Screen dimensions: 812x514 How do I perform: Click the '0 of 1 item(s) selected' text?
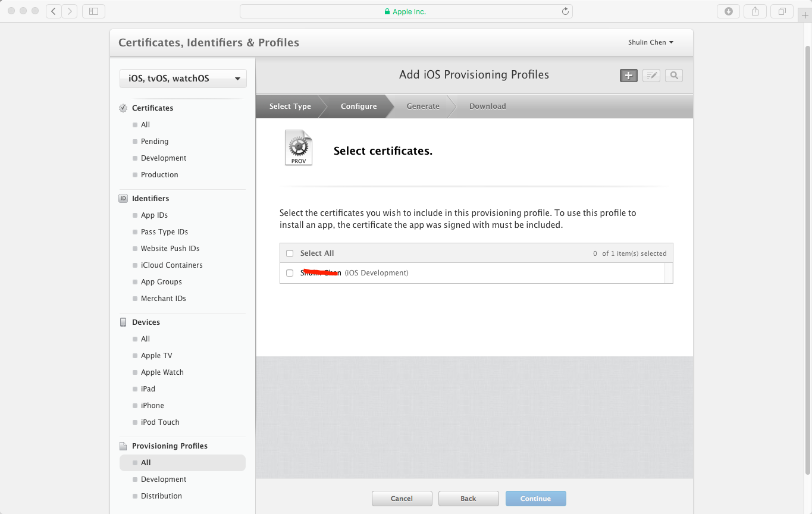click(630, 253)
